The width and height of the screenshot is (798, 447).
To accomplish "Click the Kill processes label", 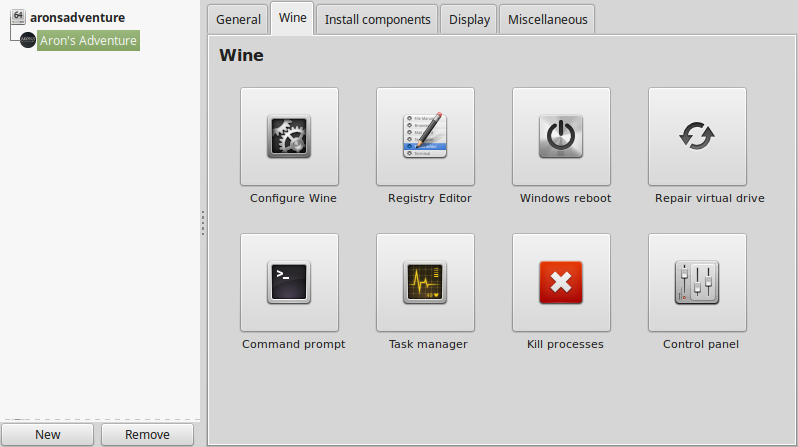I will (x=565, y=344).
